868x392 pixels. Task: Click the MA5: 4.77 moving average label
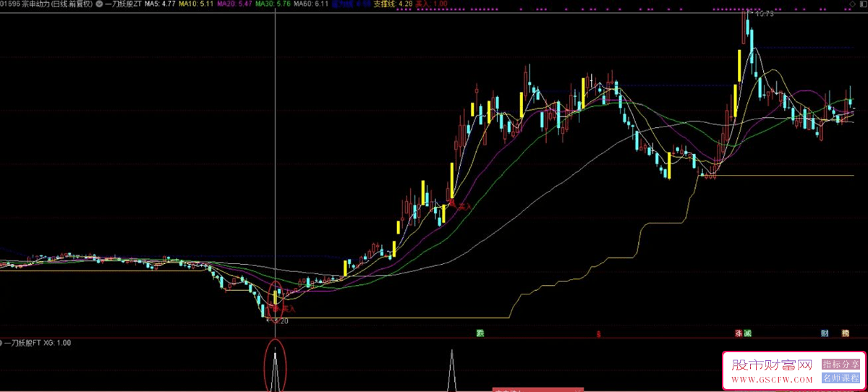click(160, 4)
